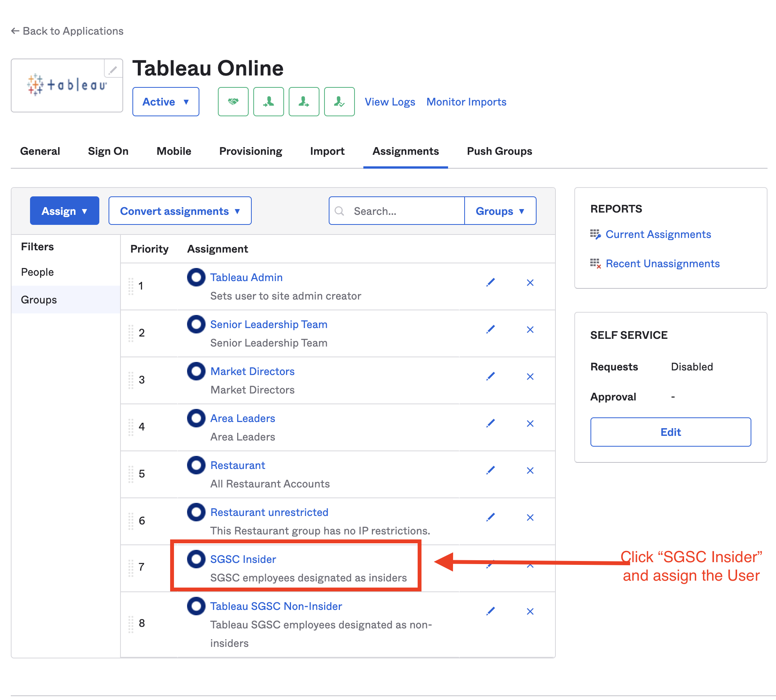The width and height of the screenshot is (776, 700).
Task: Click edit pencil icon for Tableau Admin
Action: [490, 283]
